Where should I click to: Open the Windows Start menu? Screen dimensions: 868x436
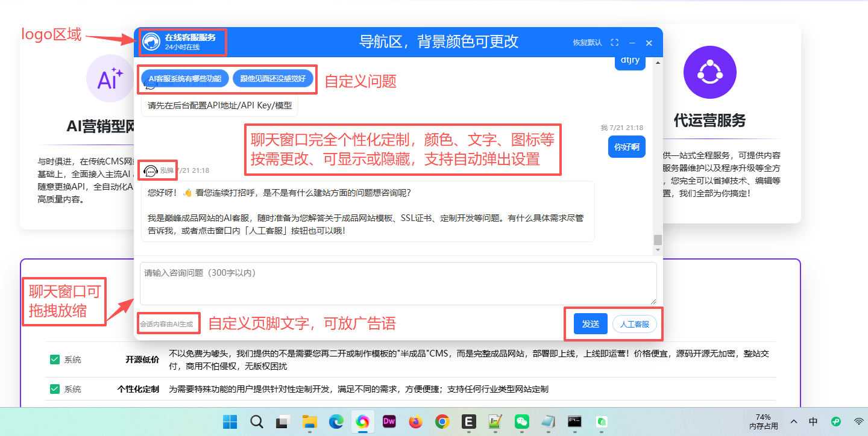(x=230, y=422)
